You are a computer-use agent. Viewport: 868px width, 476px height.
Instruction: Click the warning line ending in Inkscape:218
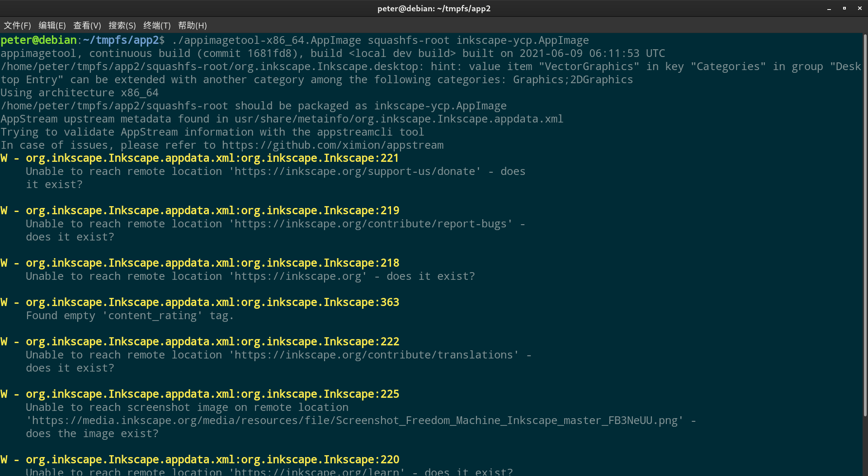200,263
